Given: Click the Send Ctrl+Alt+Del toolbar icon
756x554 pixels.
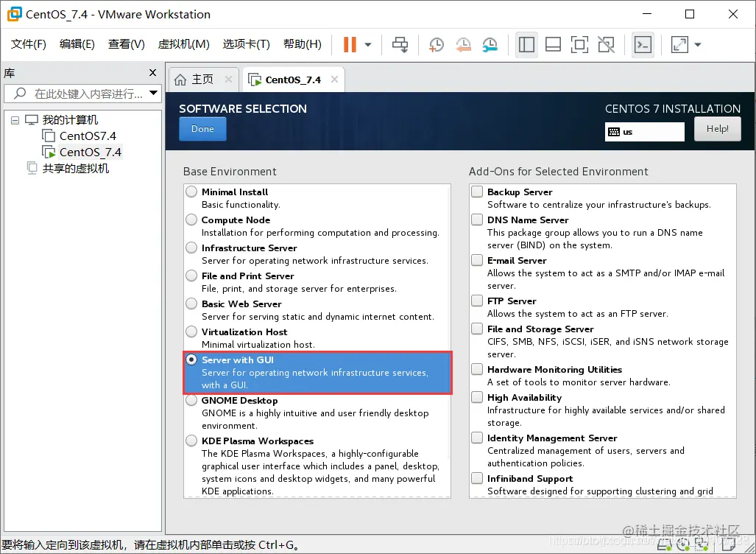Looking at the screenshot, I should tap(400, 44).
